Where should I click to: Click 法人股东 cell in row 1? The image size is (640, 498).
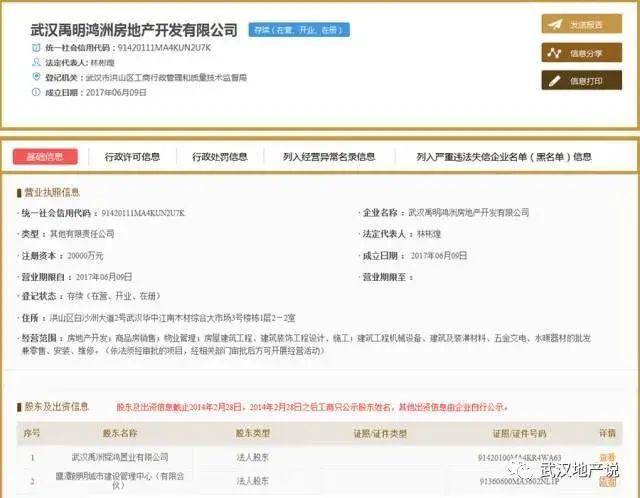[253, 458]
